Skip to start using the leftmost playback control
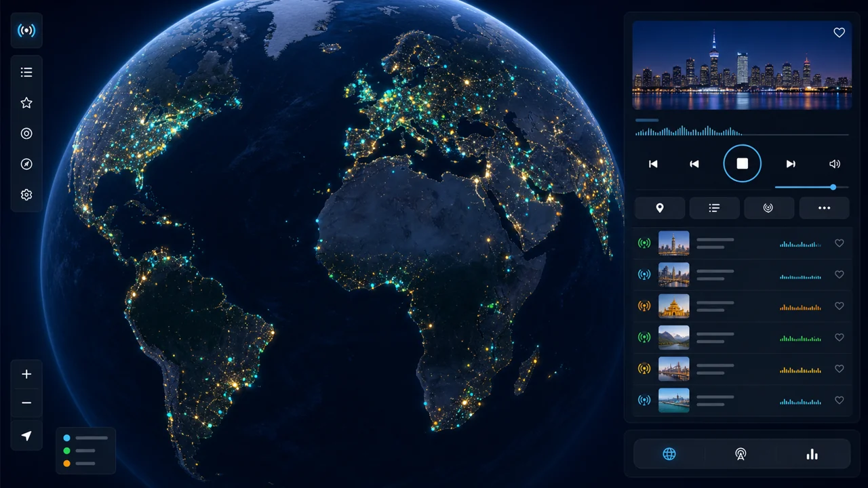This screenshot has width=868, height=488. click(653, 164)
